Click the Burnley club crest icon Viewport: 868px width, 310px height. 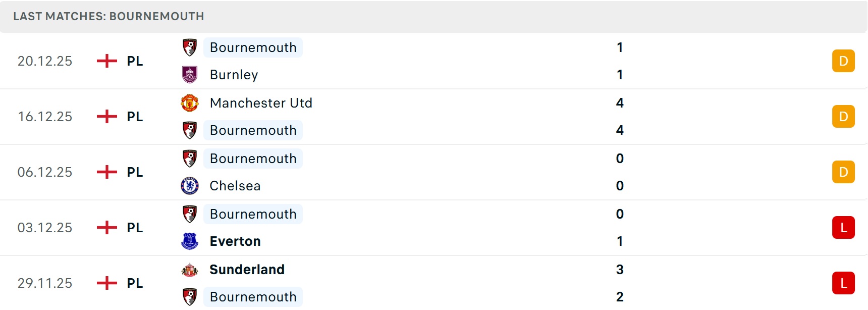[x=190, y=75]
